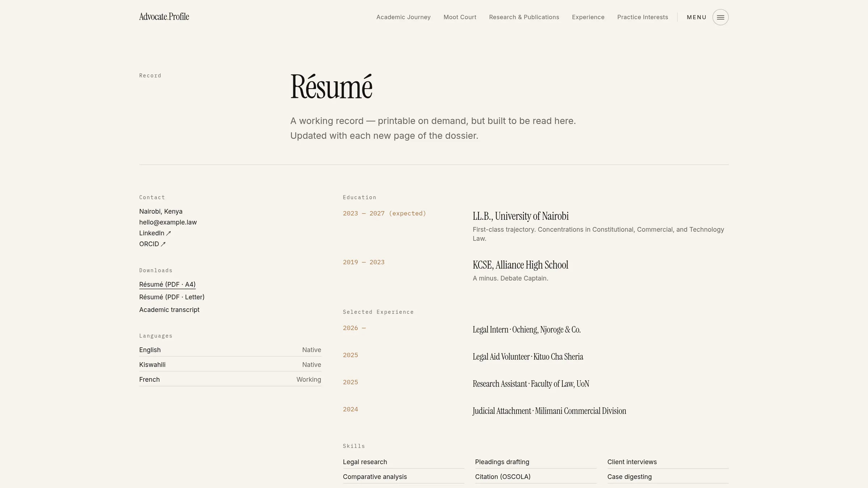This screenshot has width=868, height=488.
Task: Open Judicial Attachment · Milimani Commercial Division entry
Action: (x=549, y=411)
